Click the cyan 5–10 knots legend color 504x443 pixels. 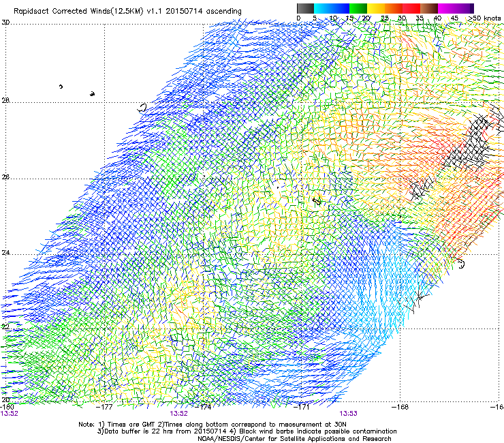point(323,8)
